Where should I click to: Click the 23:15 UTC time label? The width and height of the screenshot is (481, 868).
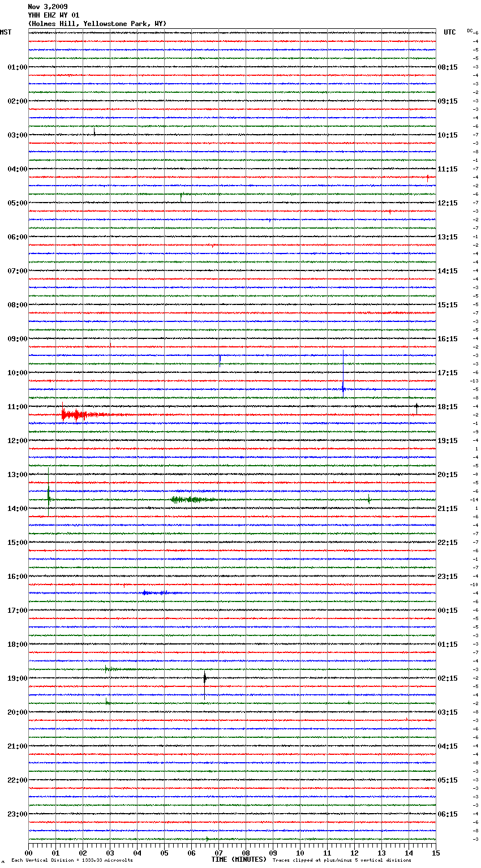click(x=448, y=577)
